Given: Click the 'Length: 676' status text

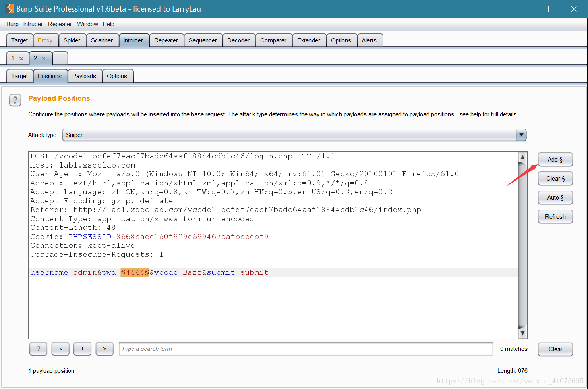Looking at the screenshot, I should (513, 371).
